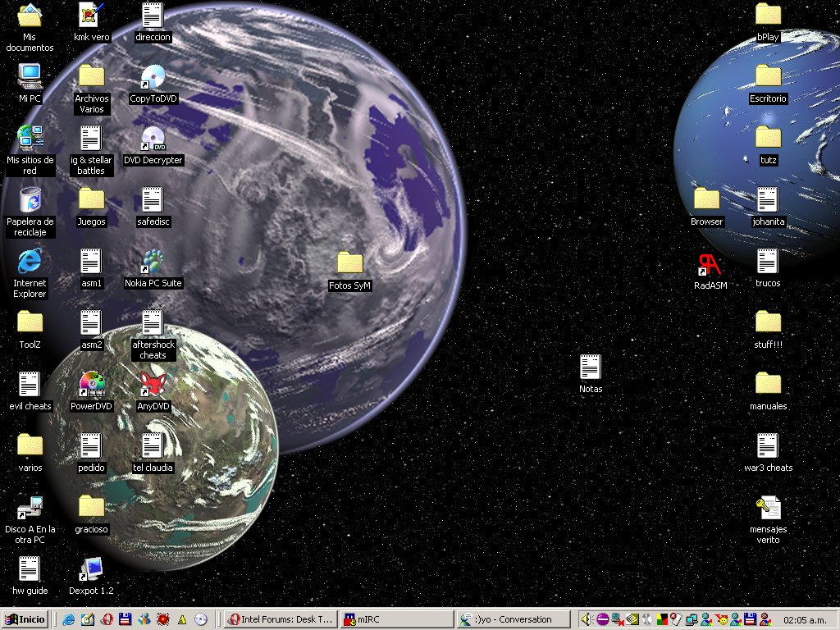Open the :)yo - Conversation taskbar window
Viewport: 840px width, 630px height.
click(514, 619)
